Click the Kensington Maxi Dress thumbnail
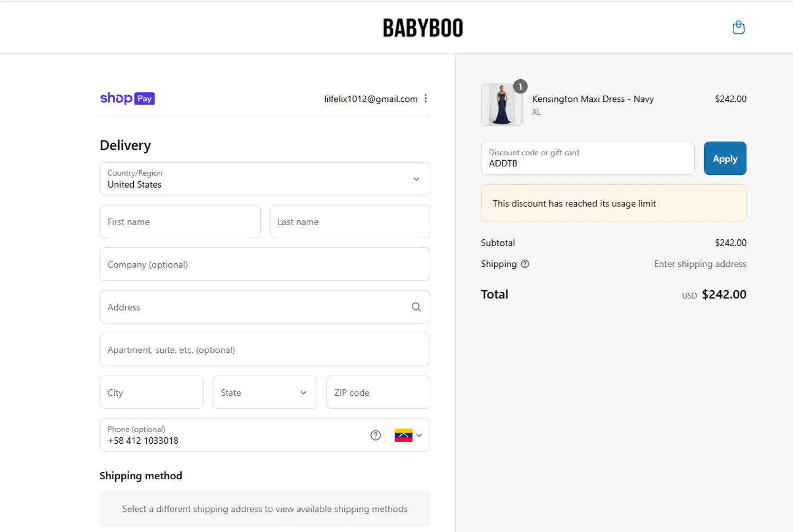 click(502, 105)
